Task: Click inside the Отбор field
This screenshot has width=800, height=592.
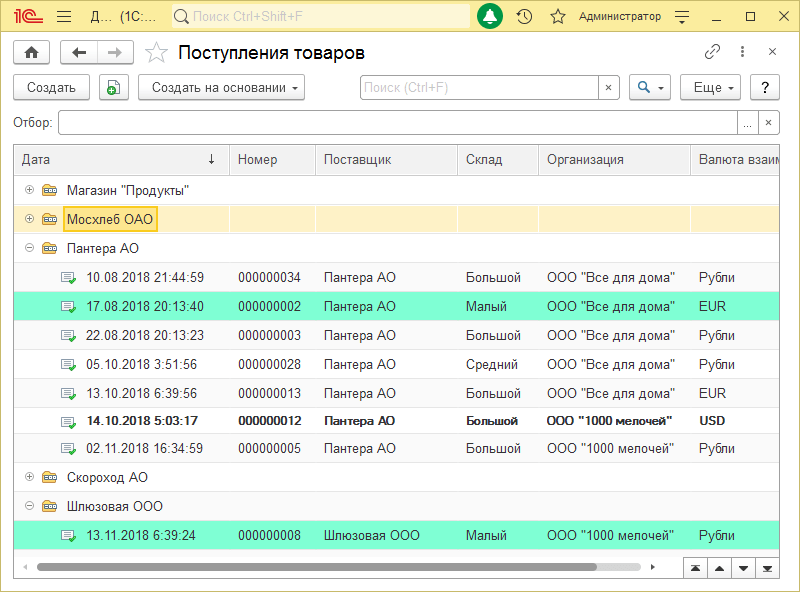Action: (x=398, y=122)
